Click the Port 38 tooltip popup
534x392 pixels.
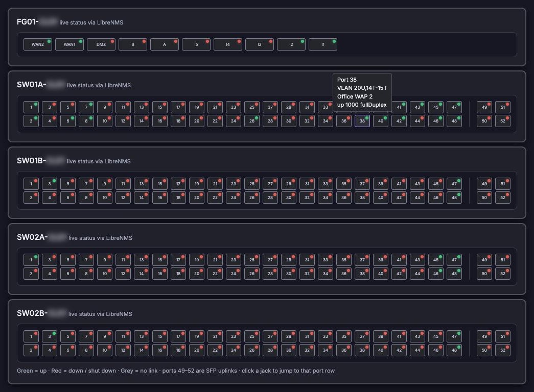[x=362, y=92]
